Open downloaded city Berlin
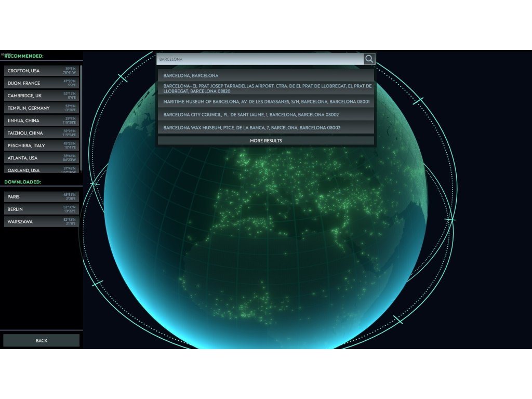Image resolution: width=532 pixels, height=399 pixels. [42, 209]
